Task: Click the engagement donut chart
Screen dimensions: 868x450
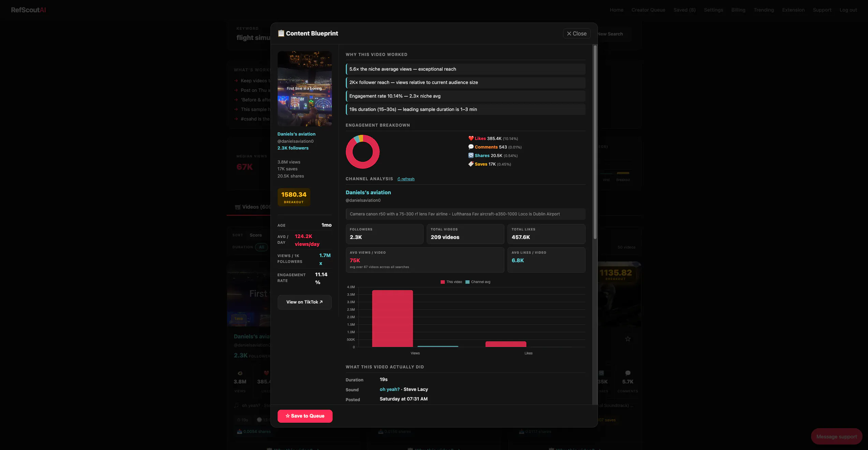Action: 363,152
